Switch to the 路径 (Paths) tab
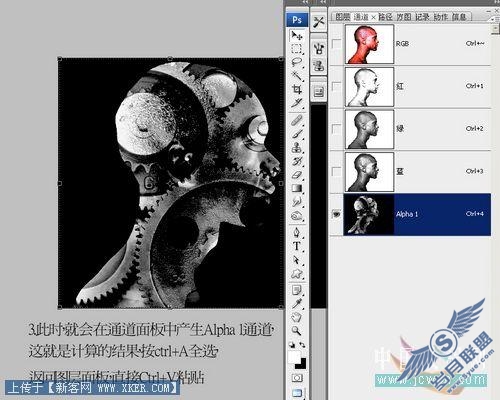 point(386,17)
